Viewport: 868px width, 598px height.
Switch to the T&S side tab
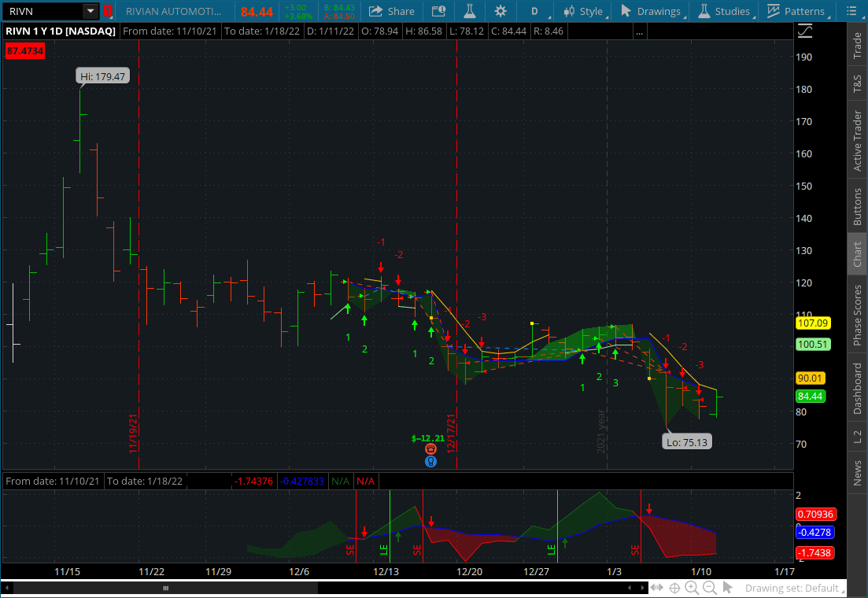(x=858, y=83)
